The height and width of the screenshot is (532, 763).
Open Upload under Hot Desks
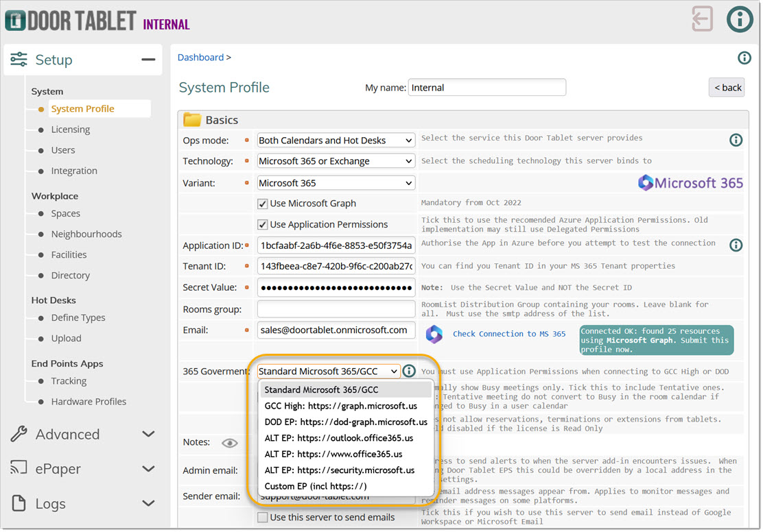click(x=66, y=339)
